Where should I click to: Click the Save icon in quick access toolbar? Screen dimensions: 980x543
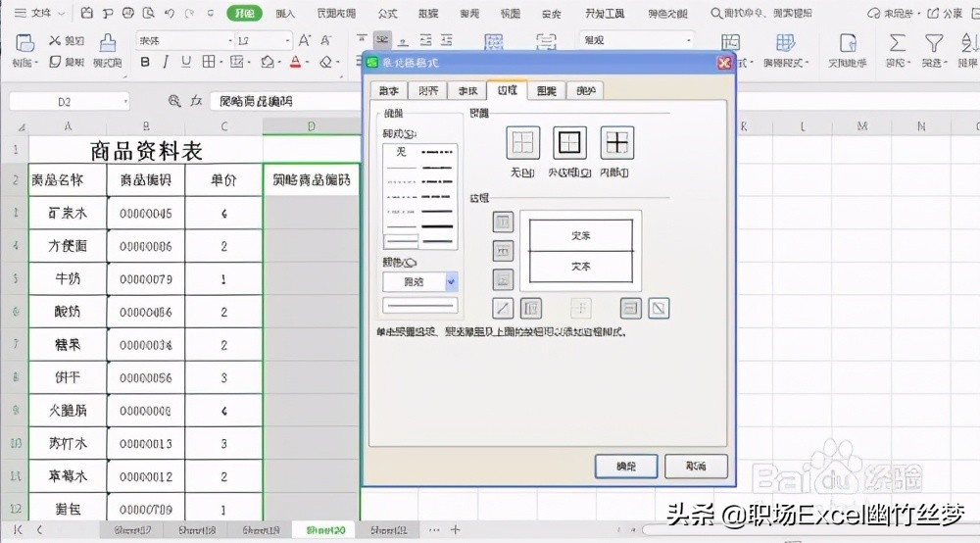[87, 13]
